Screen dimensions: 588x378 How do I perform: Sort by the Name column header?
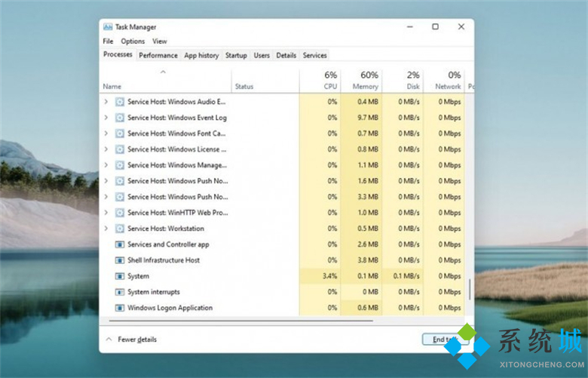[x=166, y=81]
